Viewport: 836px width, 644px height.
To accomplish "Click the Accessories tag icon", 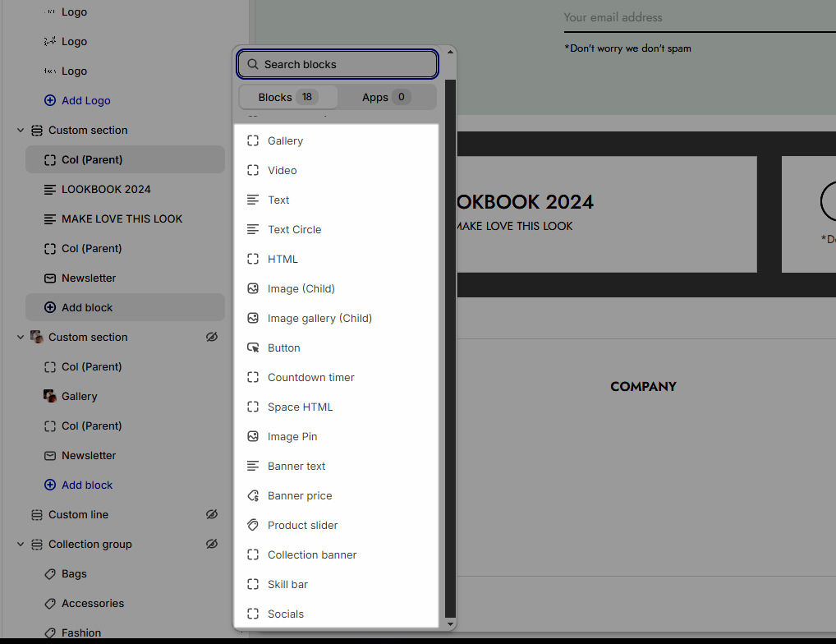I will point(49,604).
